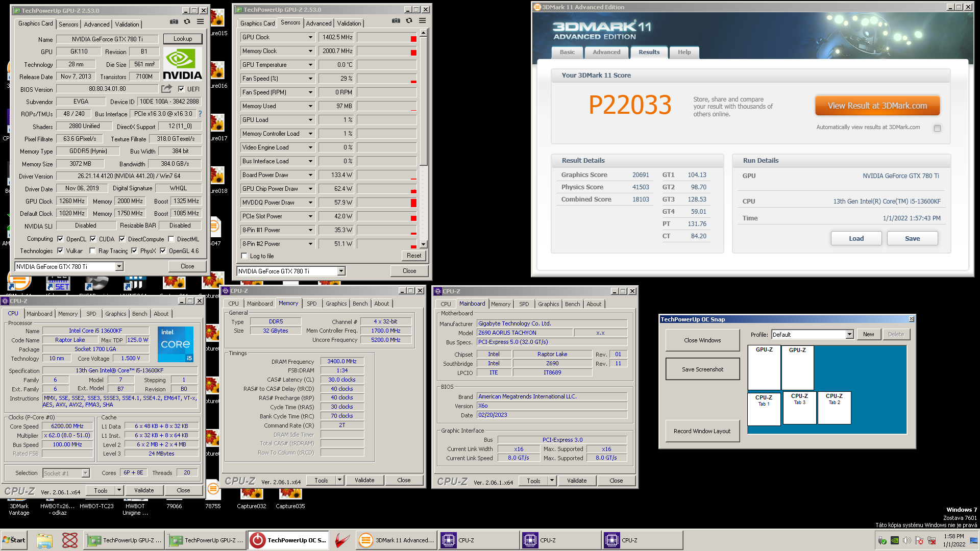Switch to Advanced tab in 3DMark 11
Image resolution: width=980 pixels, height=551 pixels.
click(x=606, y=52)
